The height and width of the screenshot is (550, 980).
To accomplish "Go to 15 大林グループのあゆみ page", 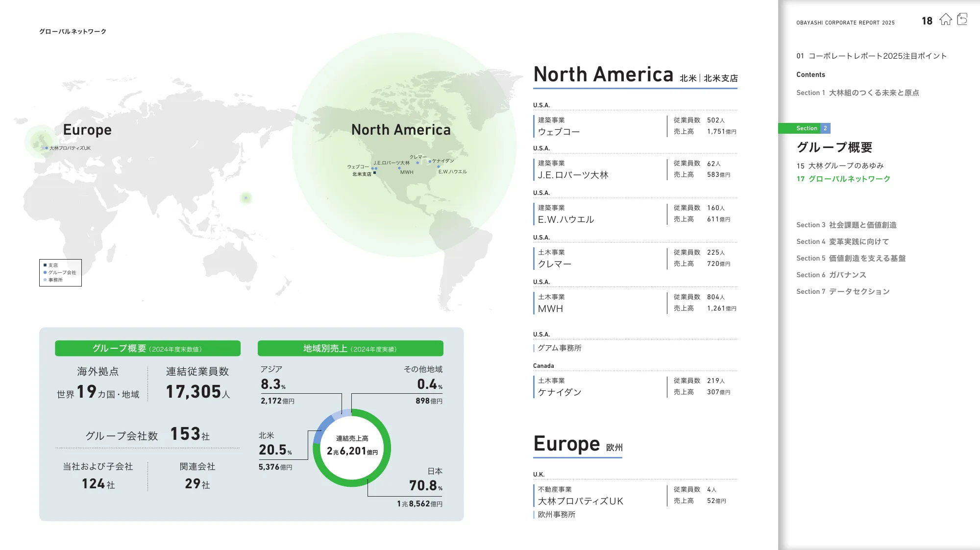I will point(840,166).
